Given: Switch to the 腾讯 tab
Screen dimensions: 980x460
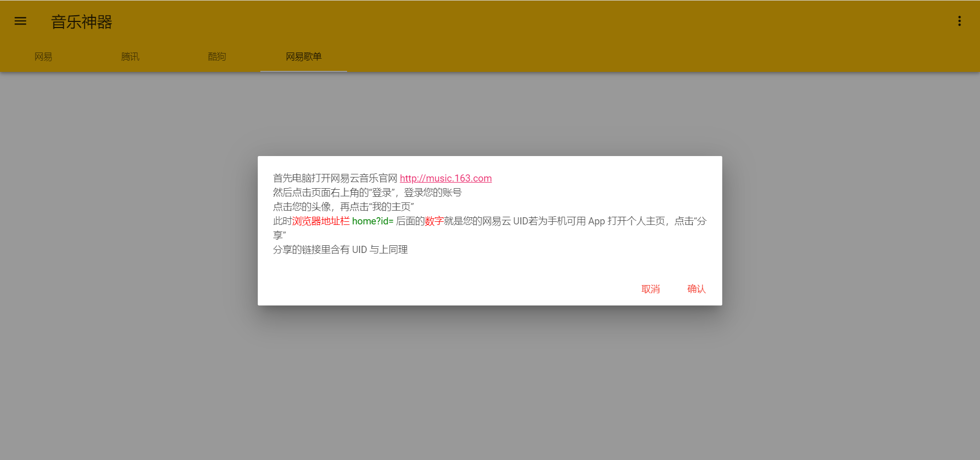Looking at the screenshot, I should [x=130, y=57].
